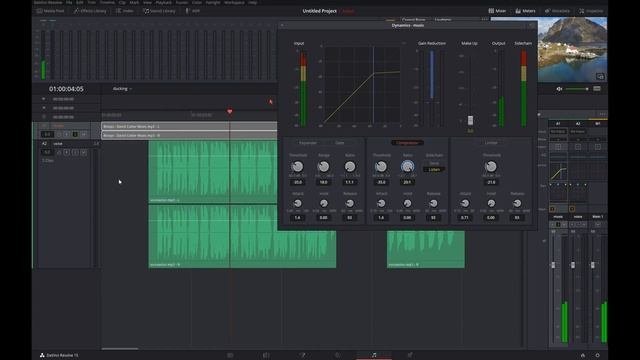Click the monitor volume slider
The height and width of the screenshot is (360, 640).
coord(577,89)
